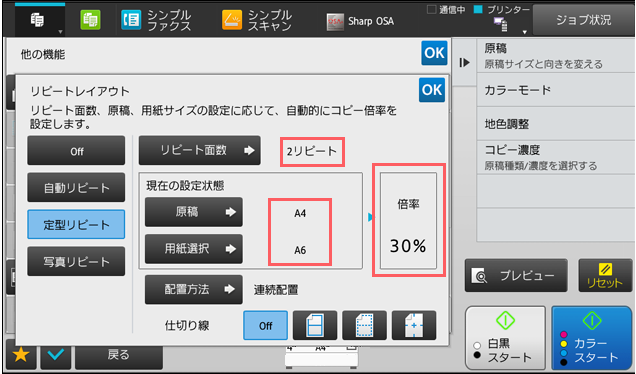Viewport: 636px width, 374px height.
Task: Tap the リセット reset button
Action: pyautogui.click(x=604, y=276)
